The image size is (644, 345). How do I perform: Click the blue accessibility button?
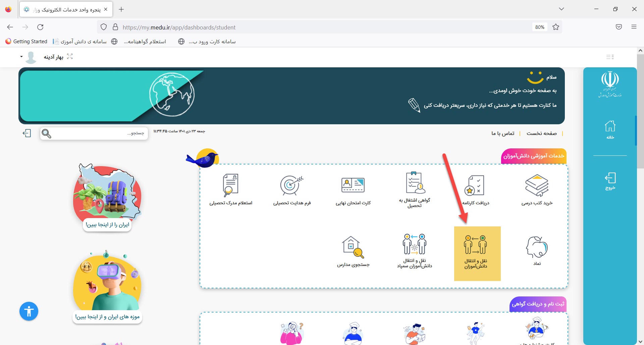[29, 311]
